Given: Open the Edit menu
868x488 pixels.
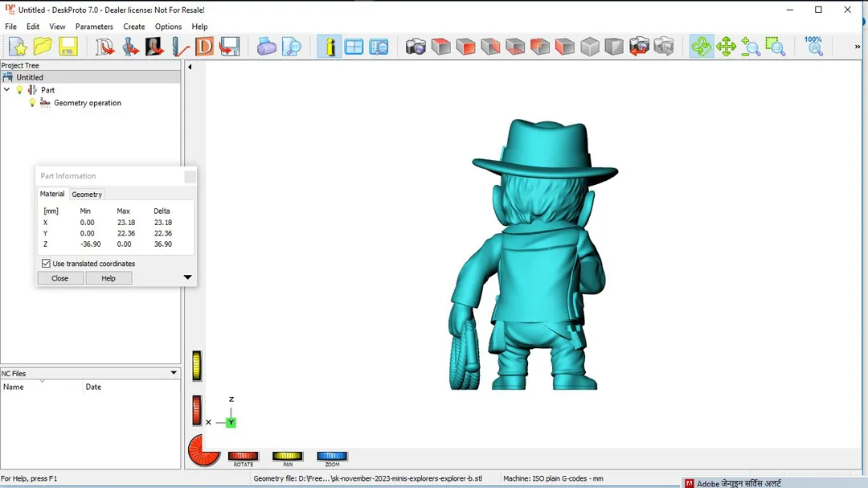Looking at the screenshot, I should click(33, 27).
